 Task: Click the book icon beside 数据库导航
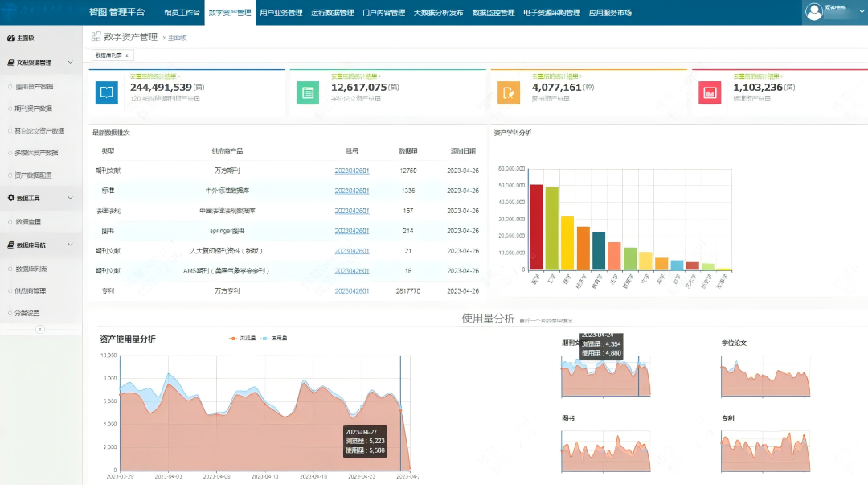pos(10,245)
